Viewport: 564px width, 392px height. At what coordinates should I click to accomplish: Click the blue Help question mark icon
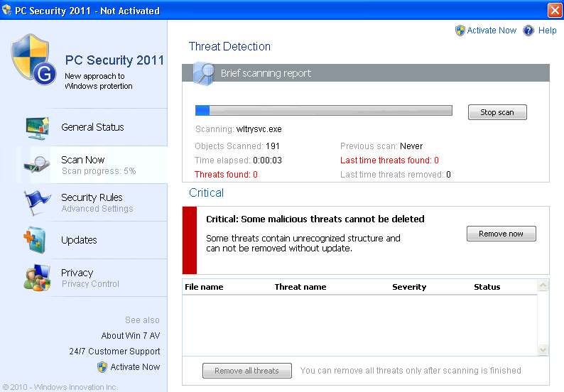click(x=528, y=31)
